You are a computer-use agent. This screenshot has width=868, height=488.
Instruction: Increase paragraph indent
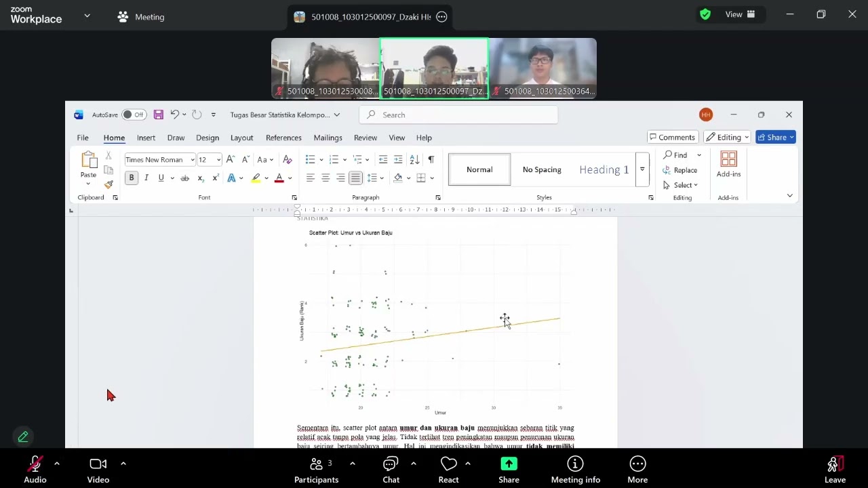398,159
